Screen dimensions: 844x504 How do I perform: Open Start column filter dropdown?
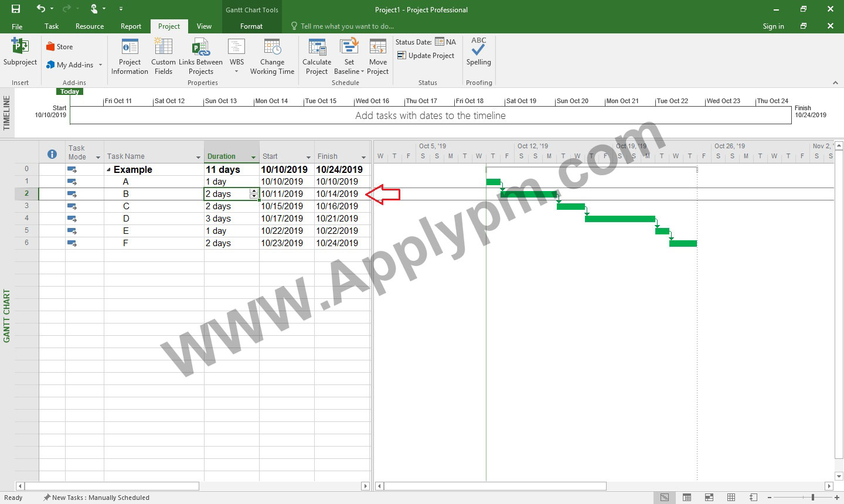point(308,157)
